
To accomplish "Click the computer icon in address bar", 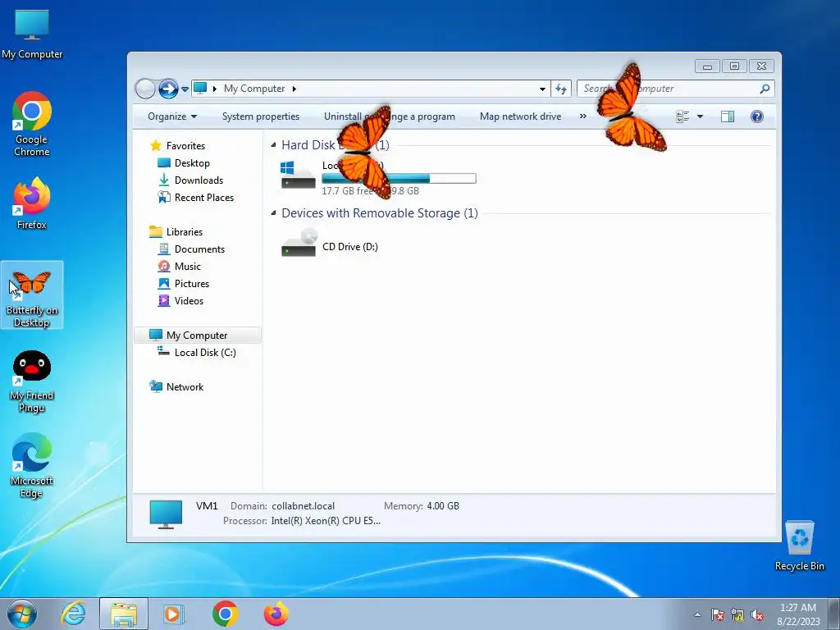I will click(x=200, y=88).
